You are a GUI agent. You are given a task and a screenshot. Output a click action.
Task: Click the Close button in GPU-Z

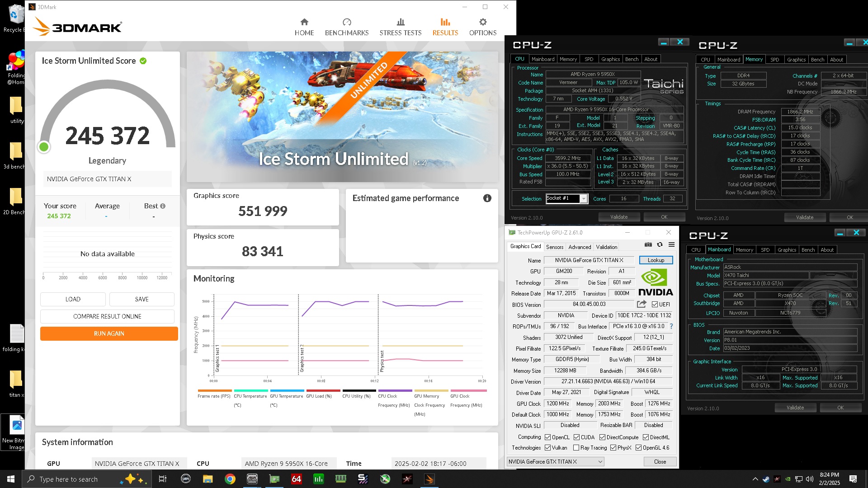coord(660,462)
